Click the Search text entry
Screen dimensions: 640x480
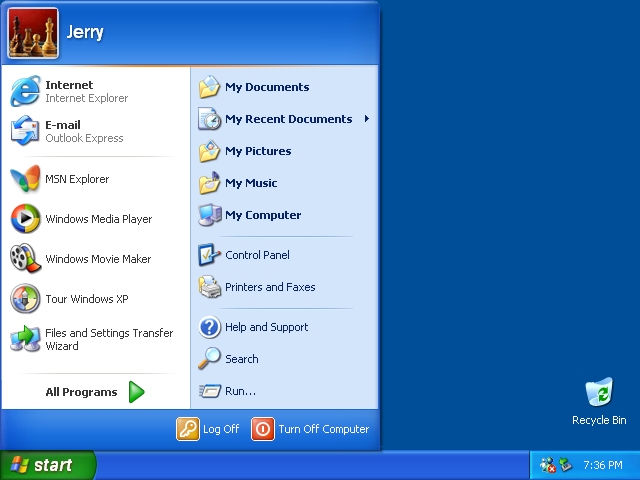[x=242, y=359]
